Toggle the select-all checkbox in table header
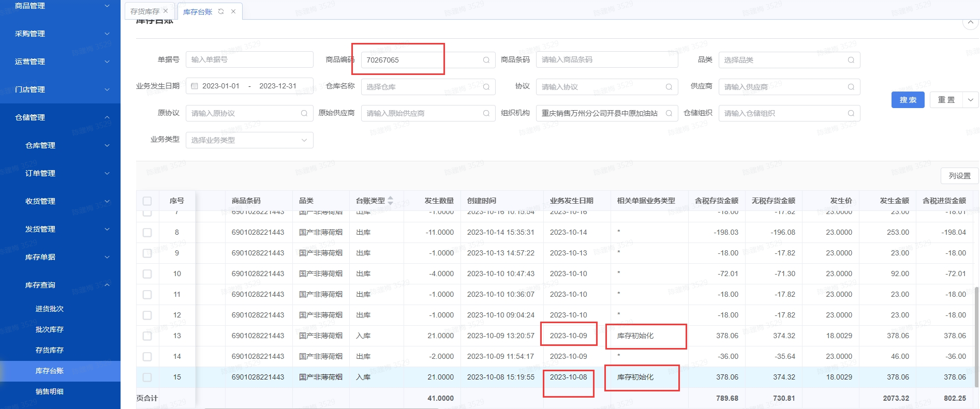Image resolution: width=980 pixels, height=409 pixels. [x=147, y=201]
